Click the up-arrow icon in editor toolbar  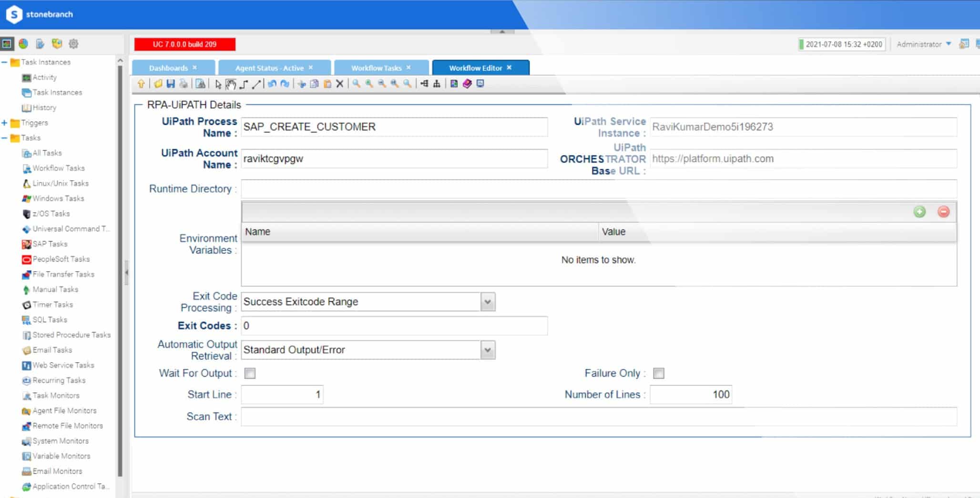pyautogui.click(x=141, y=84)
